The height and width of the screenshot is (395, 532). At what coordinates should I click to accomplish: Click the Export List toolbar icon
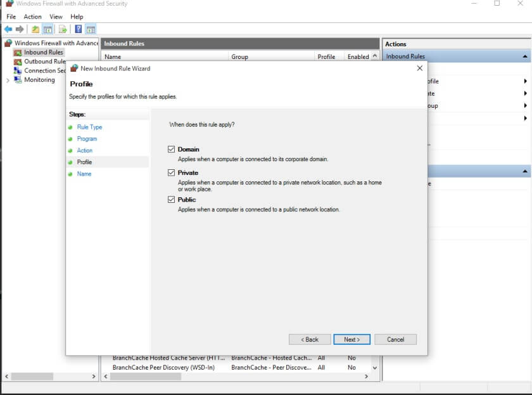point(63,29)
